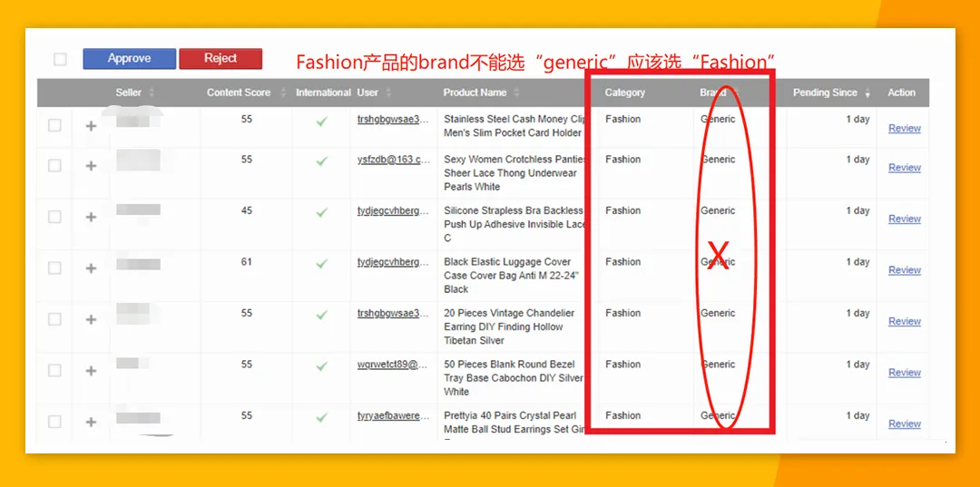Sort by User column arrows icon

(388, 93)
